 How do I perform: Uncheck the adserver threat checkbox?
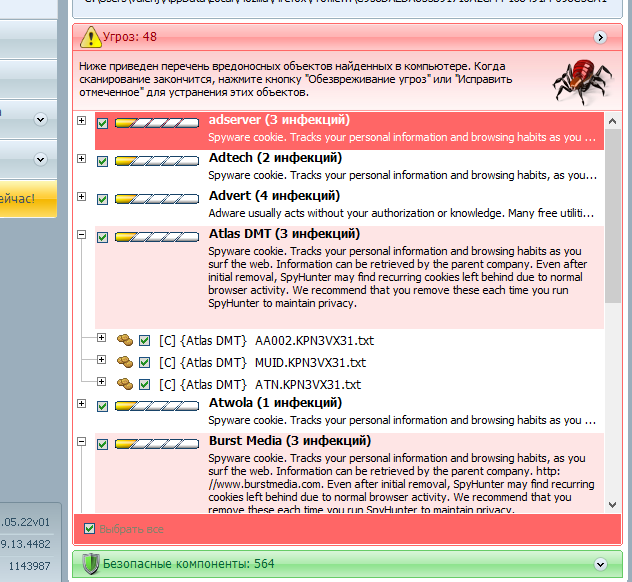(103, 123)
